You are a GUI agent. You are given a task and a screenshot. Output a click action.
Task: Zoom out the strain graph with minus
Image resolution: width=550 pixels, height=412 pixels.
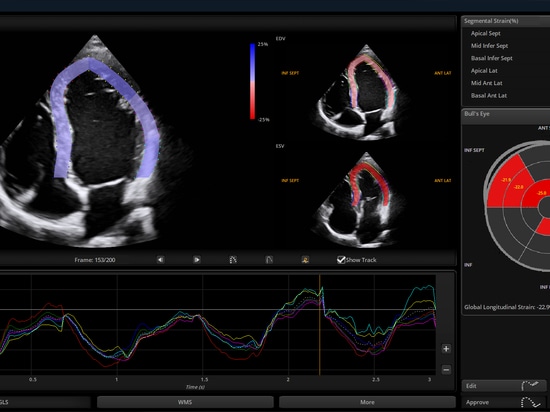(446, 369)
